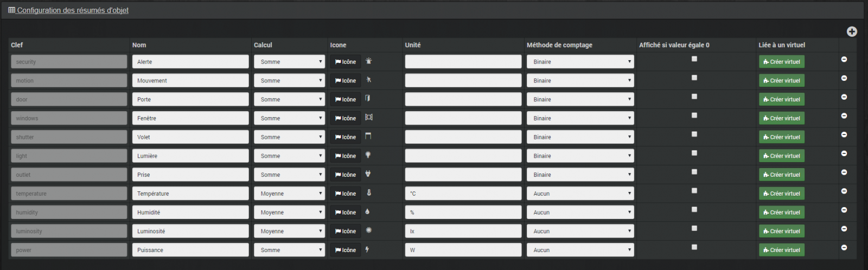Click the thermometer icon for Température
This screenshot has width=868, height=270.
coord(369,192)
